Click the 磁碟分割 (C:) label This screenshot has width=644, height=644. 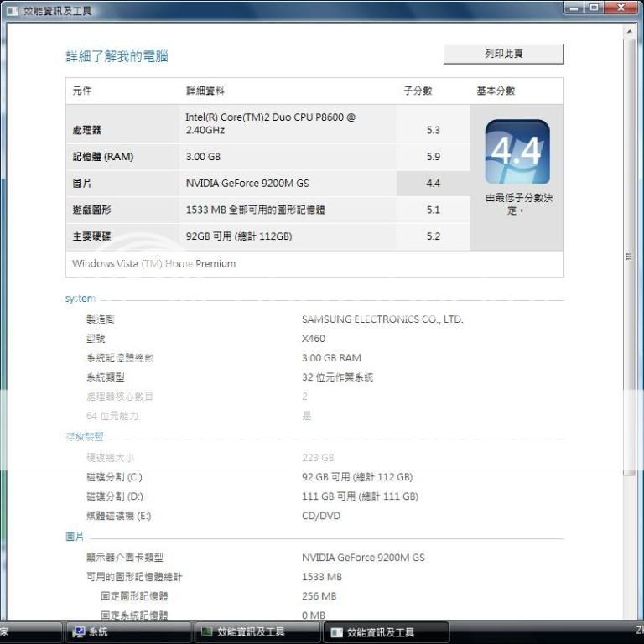point(114,477)
